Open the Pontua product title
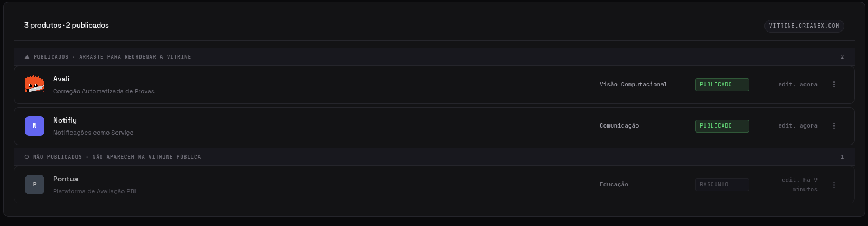 pyautogui.click(x=66, y=179)
